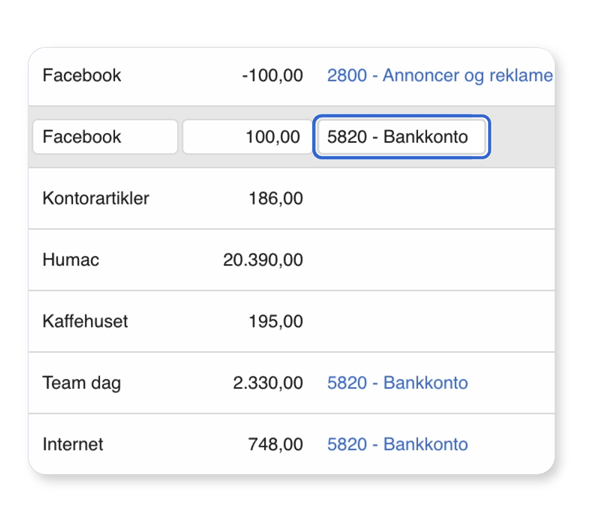Viewport: 590px width, 520px height.
Task: Open the Team dag 5820 - Bankkonto link
Action: [x=397, y=383]
